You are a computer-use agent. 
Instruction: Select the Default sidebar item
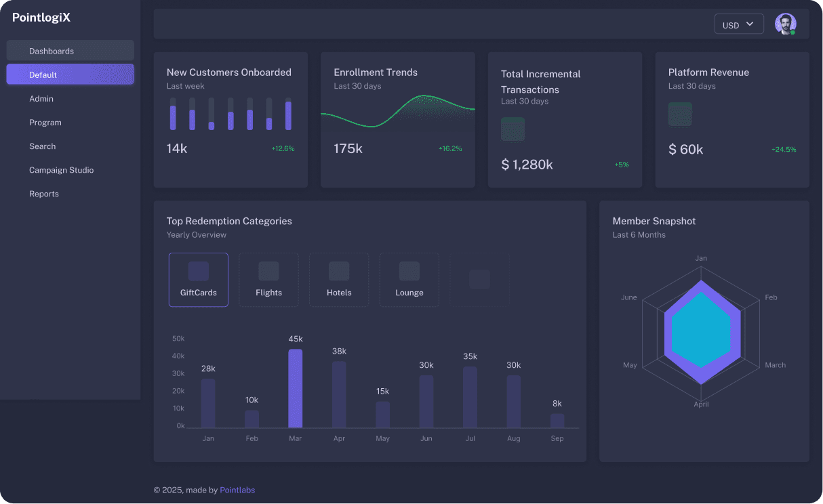[71, 75]
